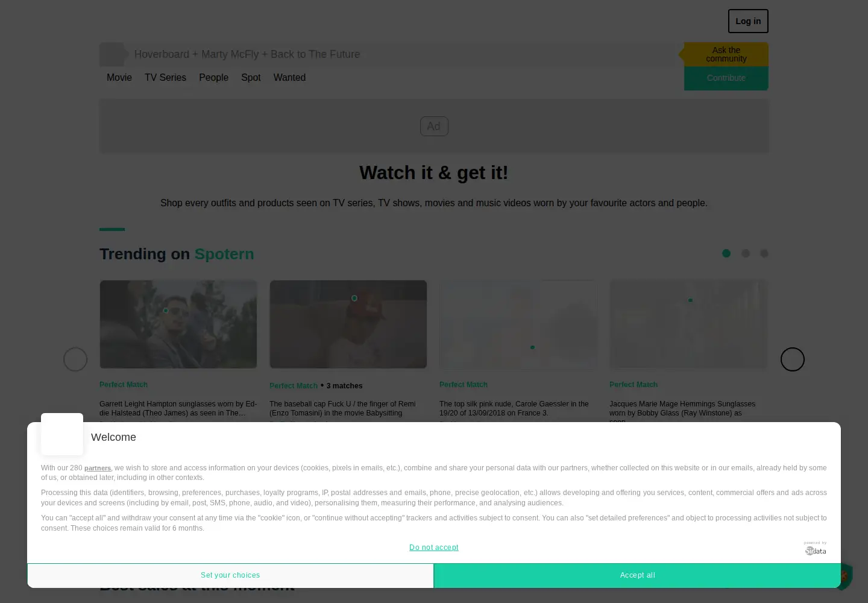The height and width of the screenshot is (603, 868).
Task: Click the Set your choices button
Action: [230, 575]
